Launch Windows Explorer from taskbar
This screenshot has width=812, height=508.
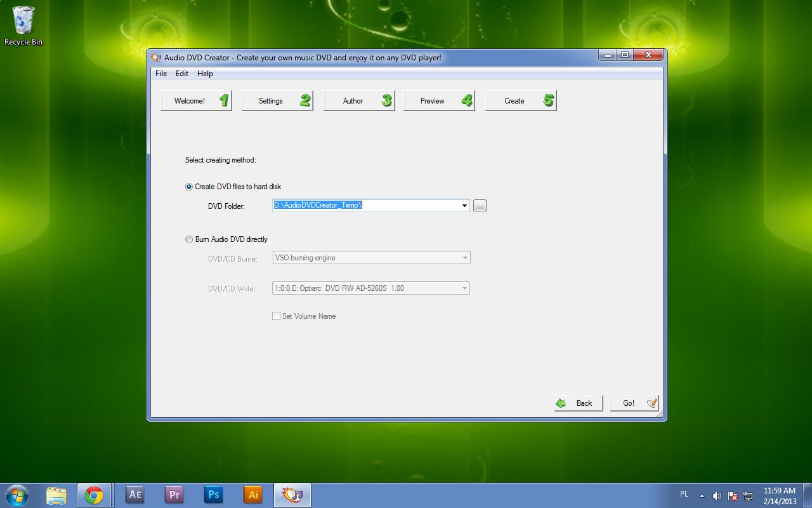tap(56, 495)
